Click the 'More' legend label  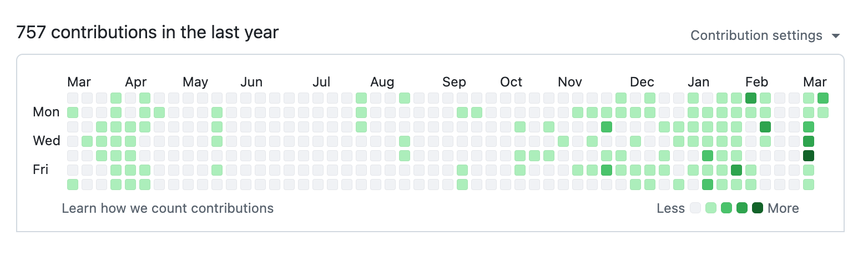[x=784, y=208]
